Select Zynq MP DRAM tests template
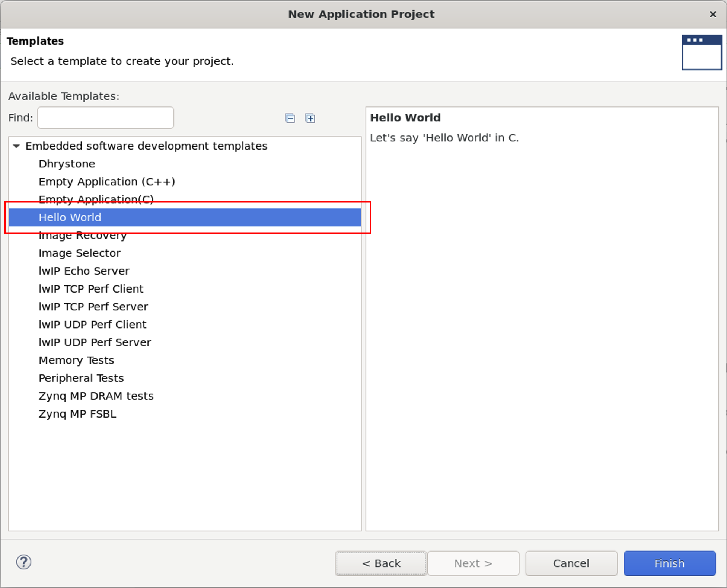 [96, 396]
